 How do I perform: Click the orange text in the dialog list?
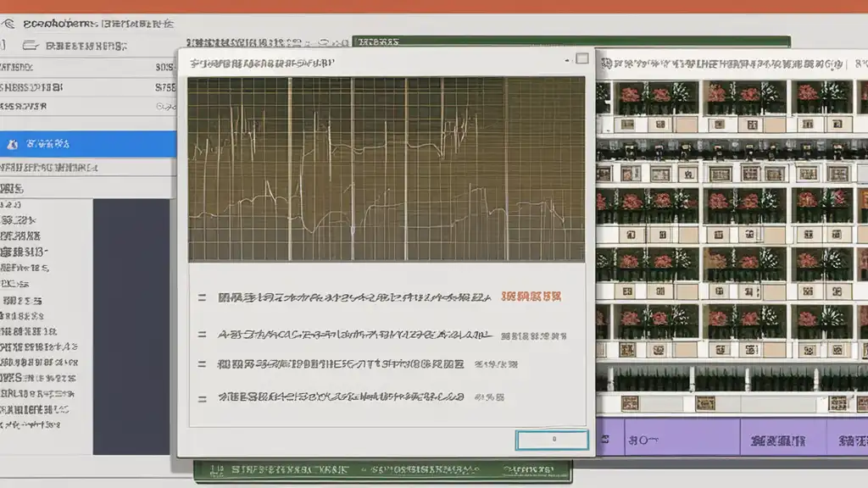(531, 297)
